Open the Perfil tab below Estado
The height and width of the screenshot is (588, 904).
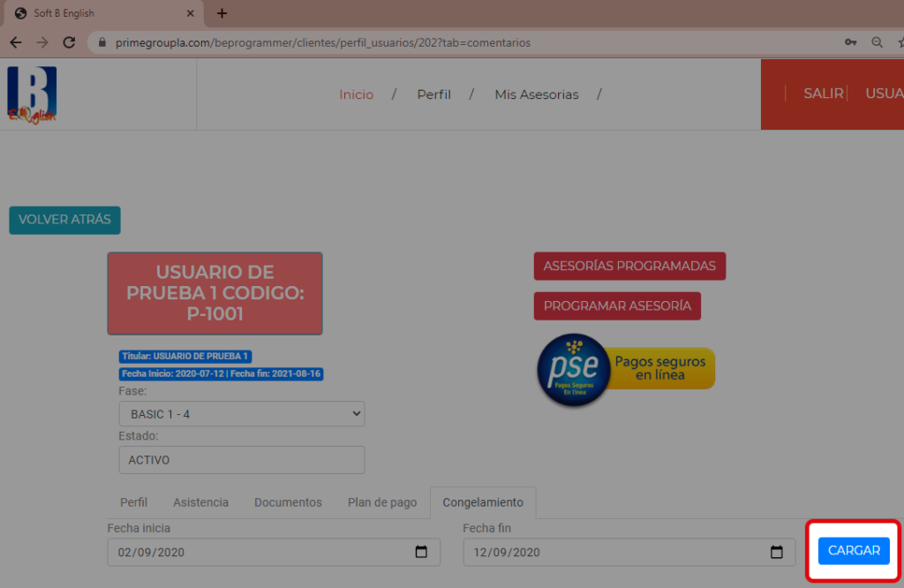click(x=133, y=502)
